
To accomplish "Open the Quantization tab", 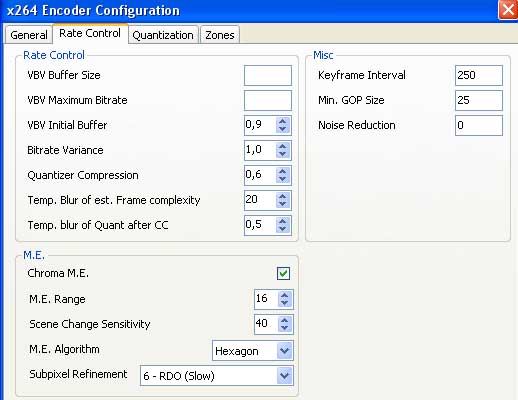I will point(163,35).
